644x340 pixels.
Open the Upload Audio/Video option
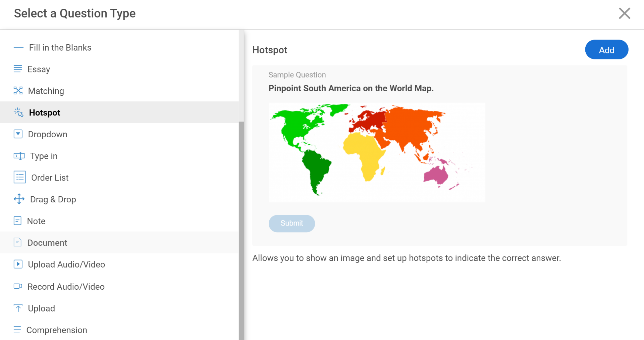click(x=66, y=264)
